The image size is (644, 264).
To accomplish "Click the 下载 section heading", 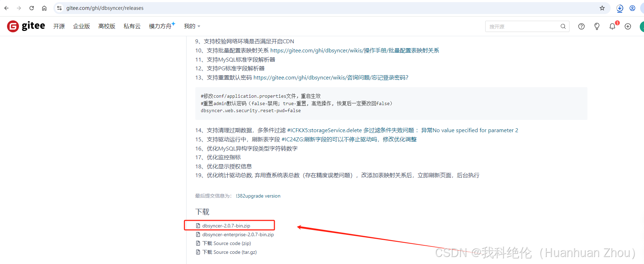I will pyautogui.click(x=202, y=212).
